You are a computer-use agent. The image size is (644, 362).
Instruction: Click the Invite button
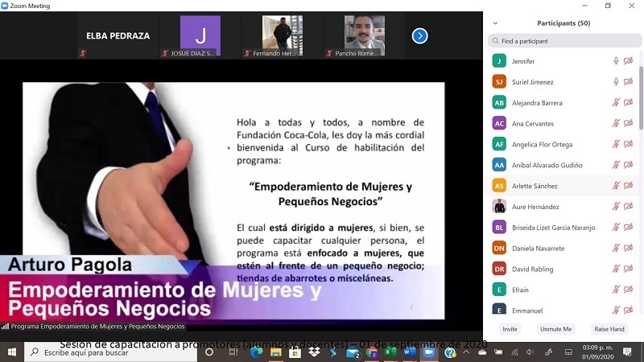[x=510, y=329]
